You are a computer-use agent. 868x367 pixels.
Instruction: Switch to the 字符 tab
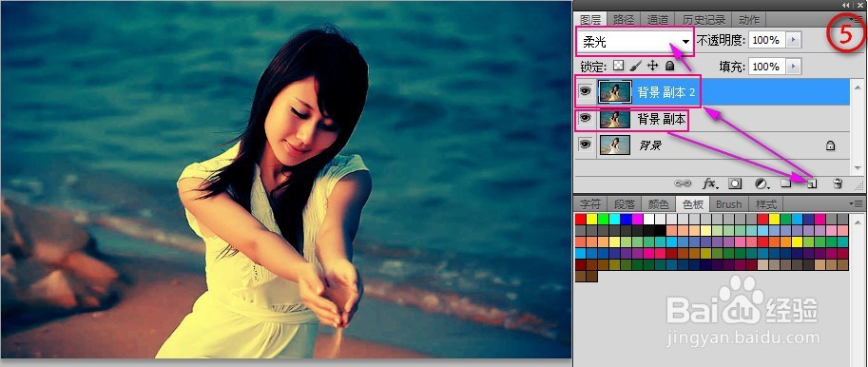tap(590, 204)
